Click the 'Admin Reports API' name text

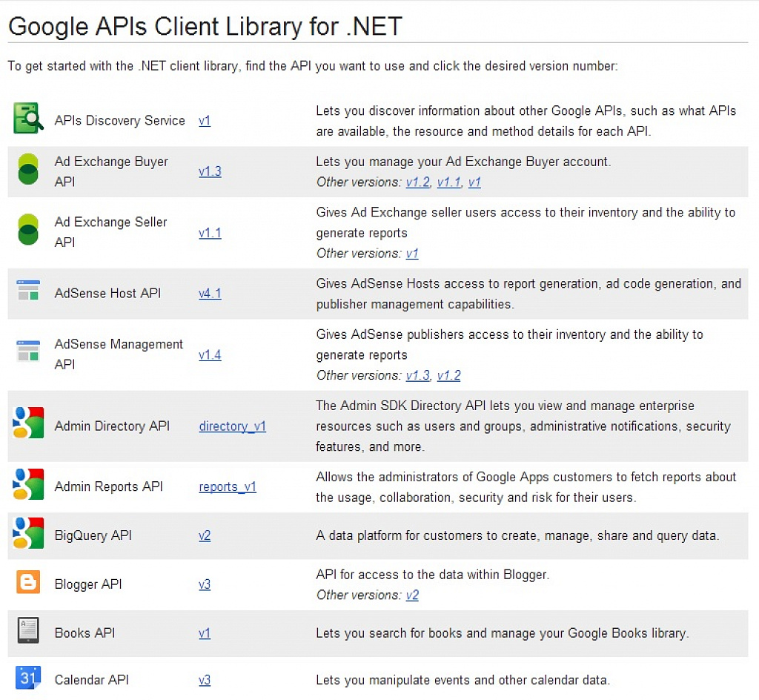pos(108,486)
